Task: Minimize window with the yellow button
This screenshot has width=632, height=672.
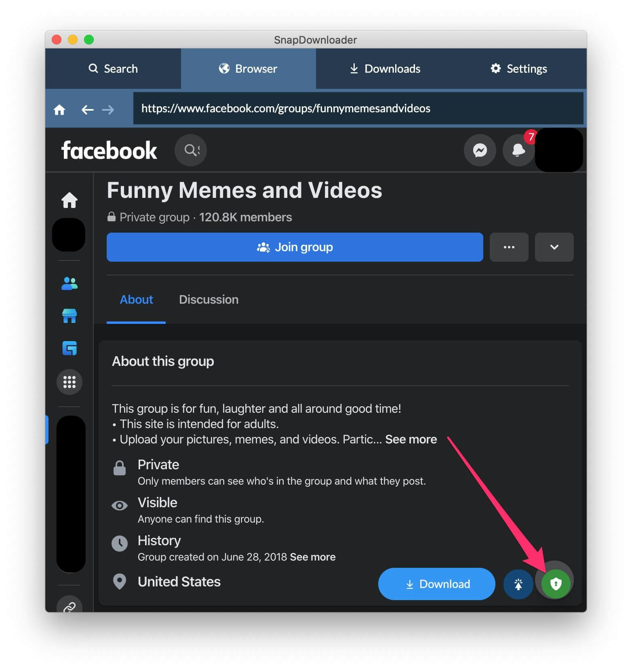Action: (73, 40)
